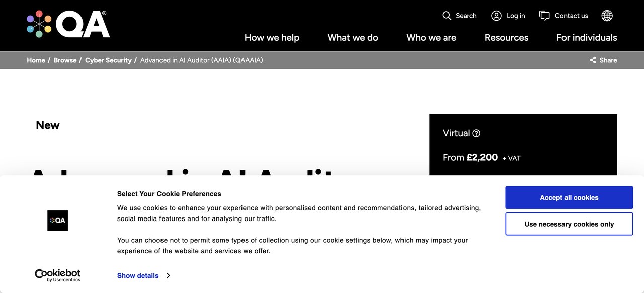Choose Use necessary cookies only
This screenshot has height=293, width=644.
point(569,224)
